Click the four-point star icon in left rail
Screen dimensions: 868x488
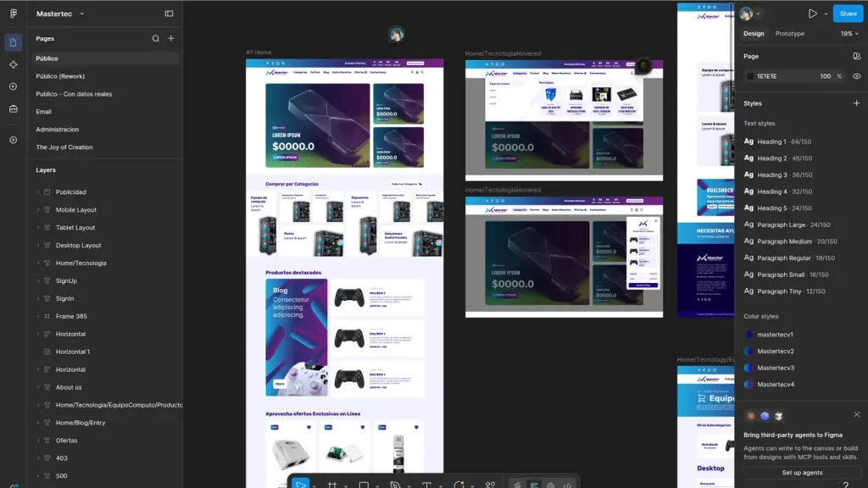[x=14, y=64]
